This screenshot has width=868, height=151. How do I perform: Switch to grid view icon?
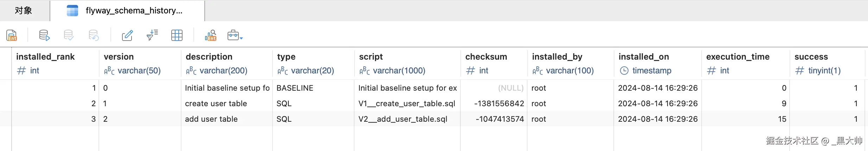coord(177,35)
